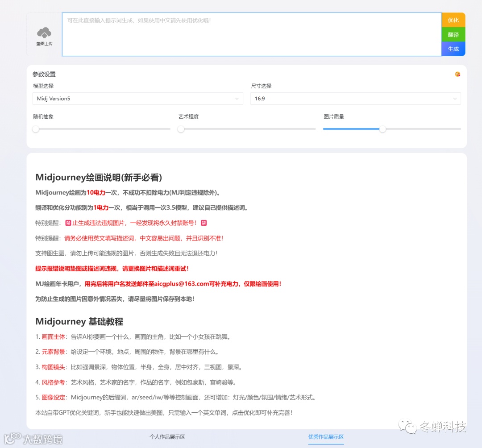Focus the prompt text input area

coord(252,34)
